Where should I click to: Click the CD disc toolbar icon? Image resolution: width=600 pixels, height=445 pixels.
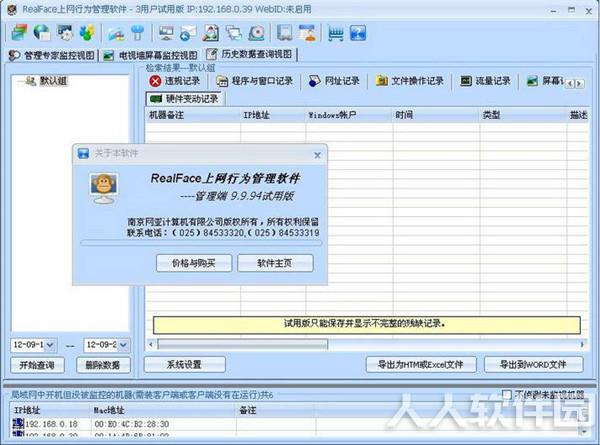click(x=256, y=33)
